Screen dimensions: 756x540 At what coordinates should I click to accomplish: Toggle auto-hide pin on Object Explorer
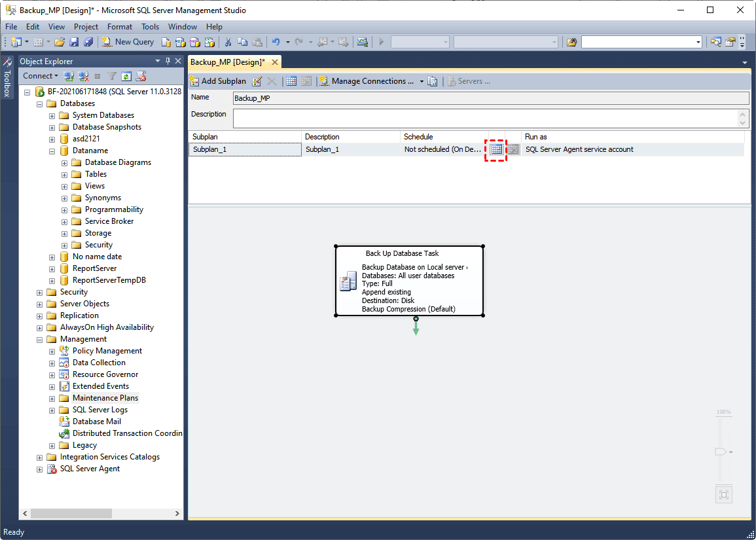(x=168, y=61)
